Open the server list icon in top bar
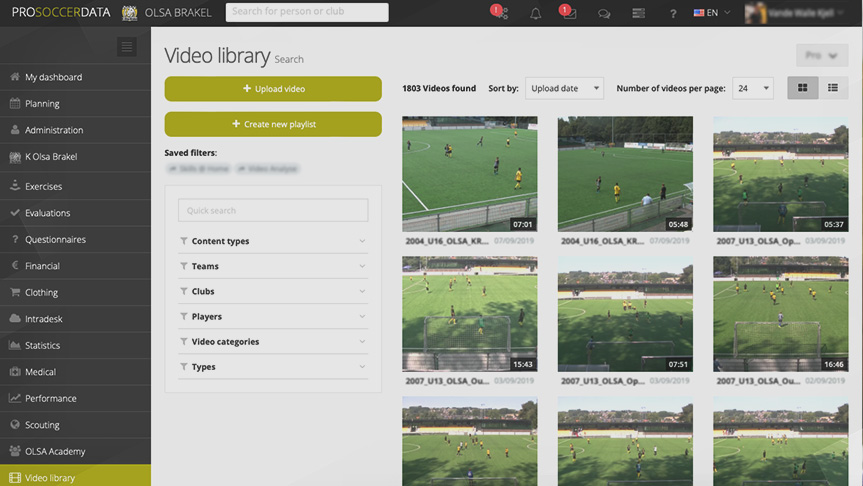 click(x=639, y=13)
